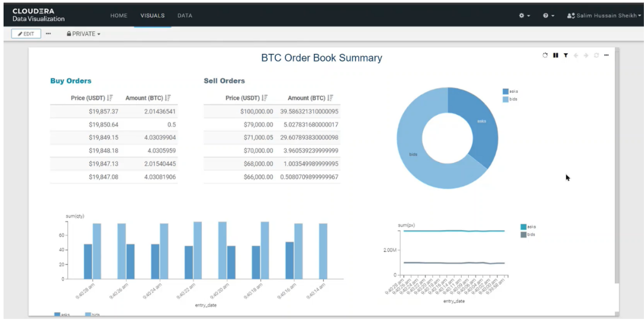Open Salim Hussain Sheikh user menu
Image resolution: width=644 pixels, height=323 pixels.
pyautogui.click(x=604, y=15)
